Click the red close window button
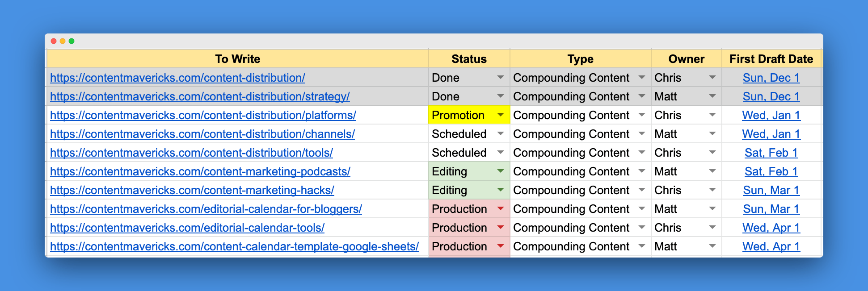868x291 pixels. click(54, 41)
